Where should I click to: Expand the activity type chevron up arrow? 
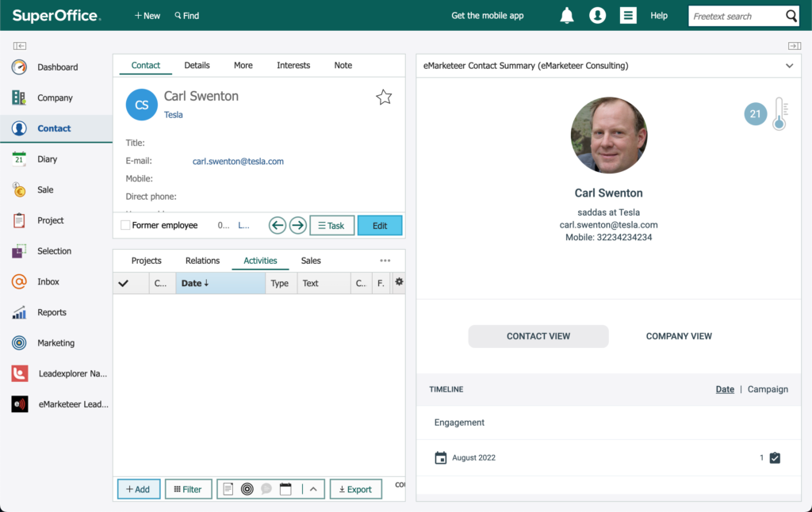(x=313, y=489)
